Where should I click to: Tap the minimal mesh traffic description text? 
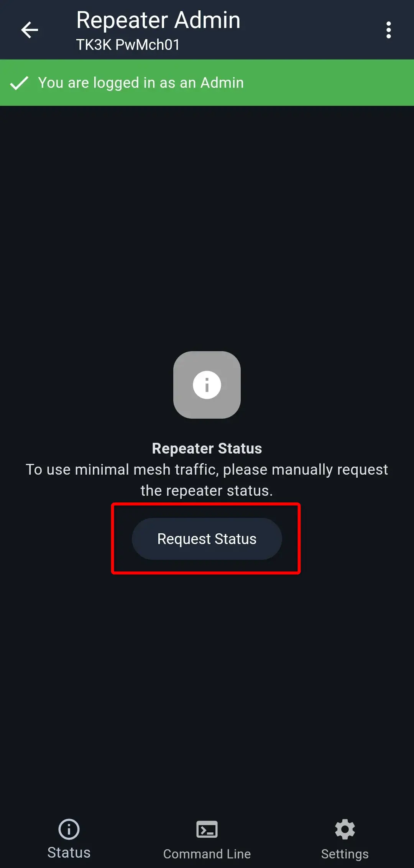207,480
